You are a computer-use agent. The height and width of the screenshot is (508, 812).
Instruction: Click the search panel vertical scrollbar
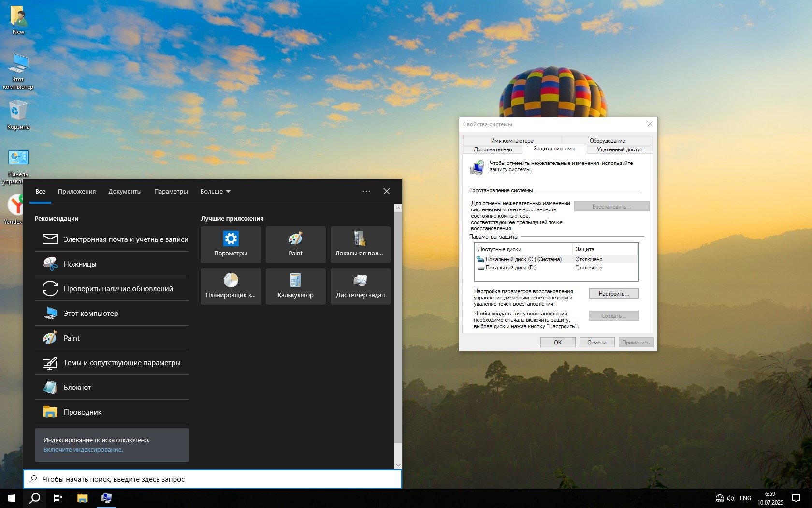398,329
